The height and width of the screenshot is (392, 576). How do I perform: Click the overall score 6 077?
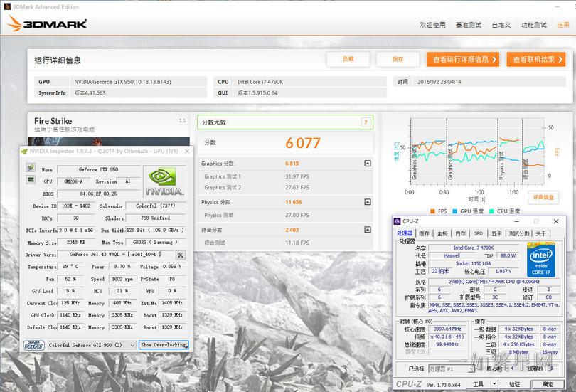[x=303, y=143]
